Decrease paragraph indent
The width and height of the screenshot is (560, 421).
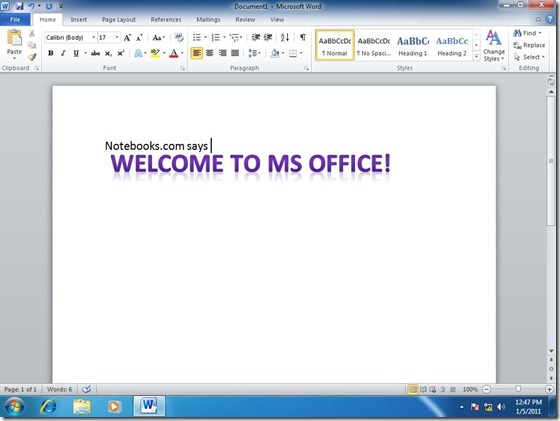[x=256, y=37]
